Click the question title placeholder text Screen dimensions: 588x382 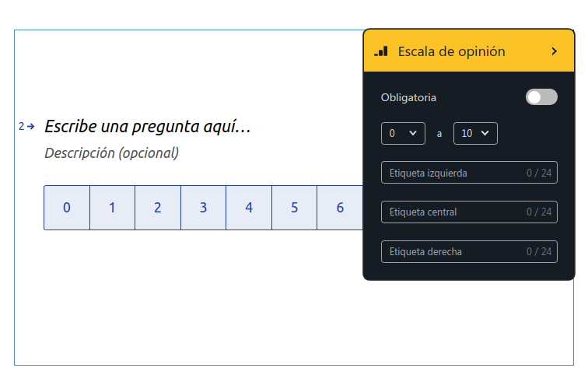[148, 126]
